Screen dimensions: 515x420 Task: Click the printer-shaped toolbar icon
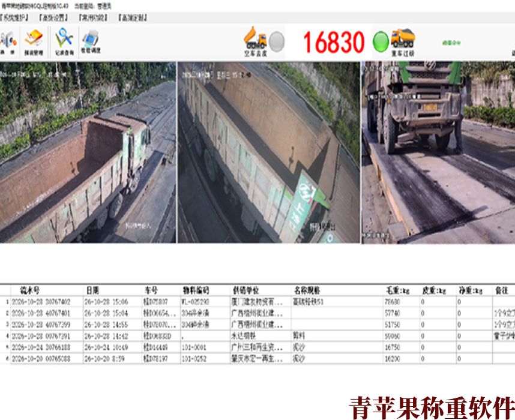point(91,42)
